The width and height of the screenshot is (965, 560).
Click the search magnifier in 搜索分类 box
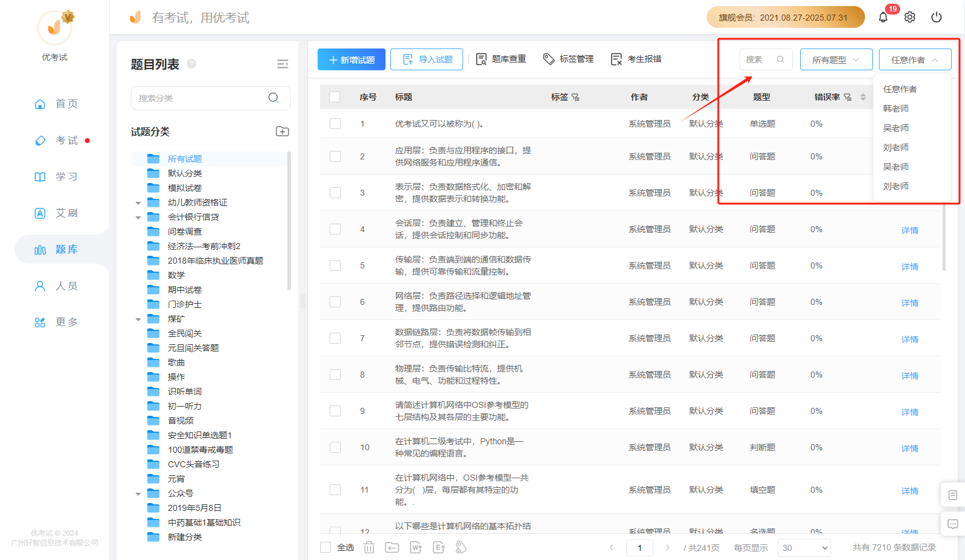click(x=273, y=98)
